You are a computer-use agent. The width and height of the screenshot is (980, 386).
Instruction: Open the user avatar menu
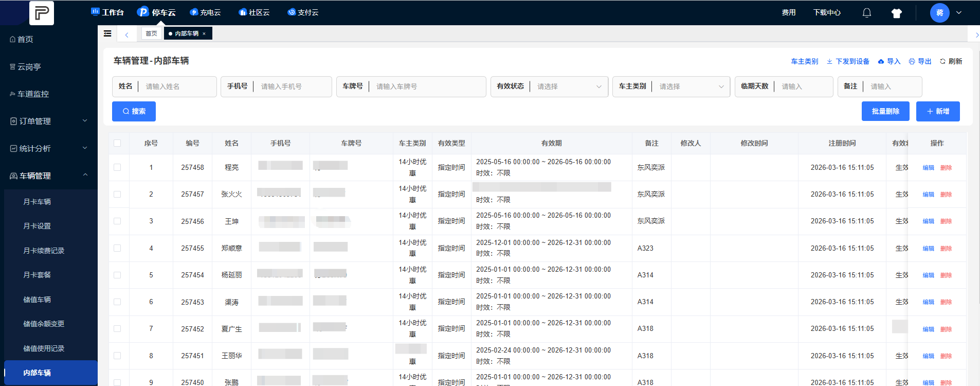[x=939, y=13]
